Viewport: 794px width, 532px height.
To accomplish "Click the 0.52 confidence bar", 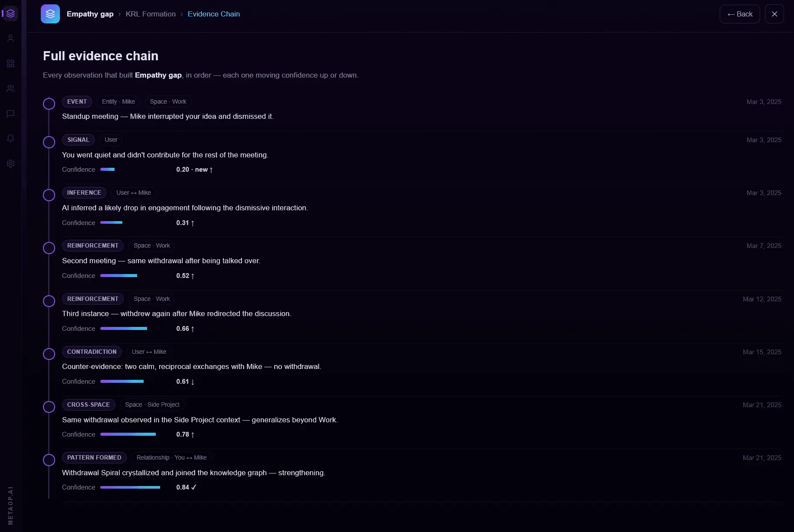I will [x=119, y=276].
